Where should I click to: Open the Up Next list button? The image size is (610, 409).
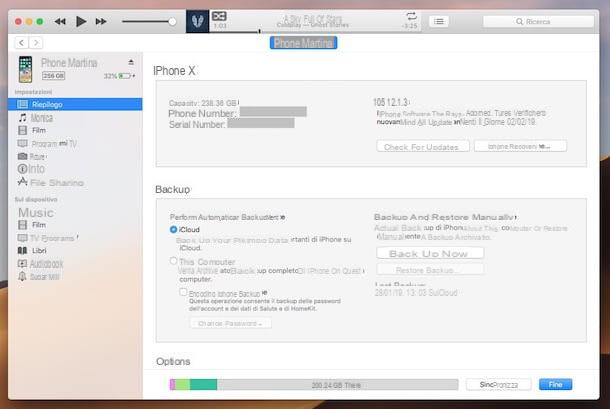tap(439, 21)
